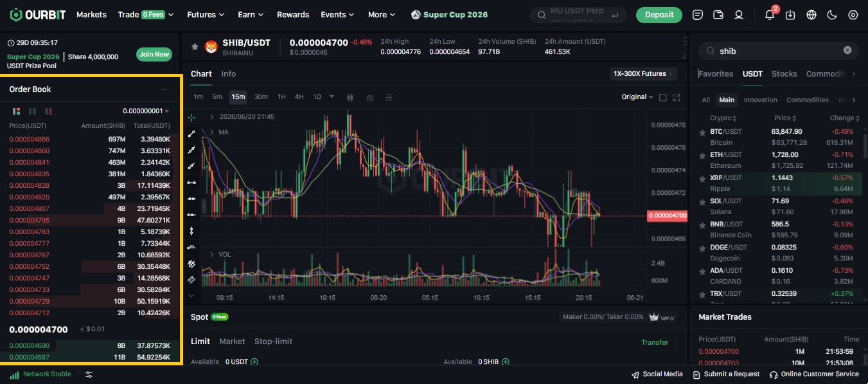This screenshot has height=384, width=868.
Task: Open the Submit a Request link
Action: click(x=726, y=374)
